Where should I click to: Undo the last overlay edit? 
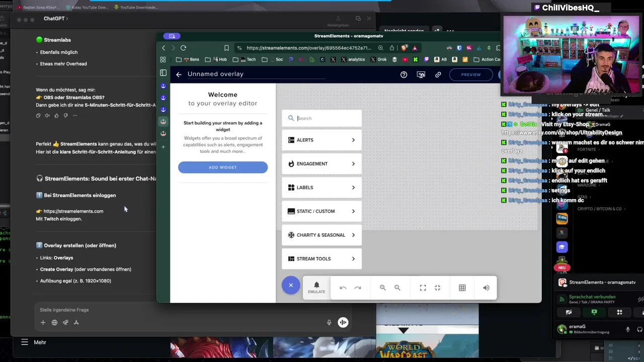pos(343,288)
